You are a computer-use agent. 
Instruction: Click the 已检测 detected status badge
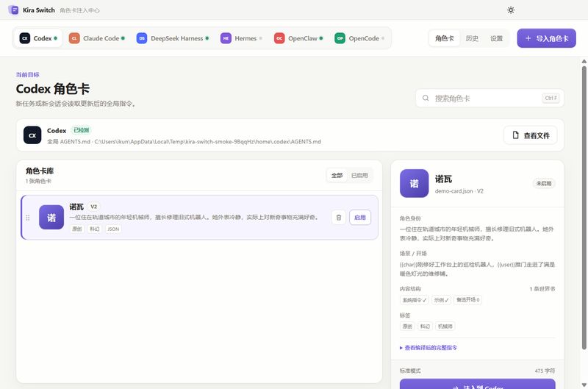click(82, 130)
